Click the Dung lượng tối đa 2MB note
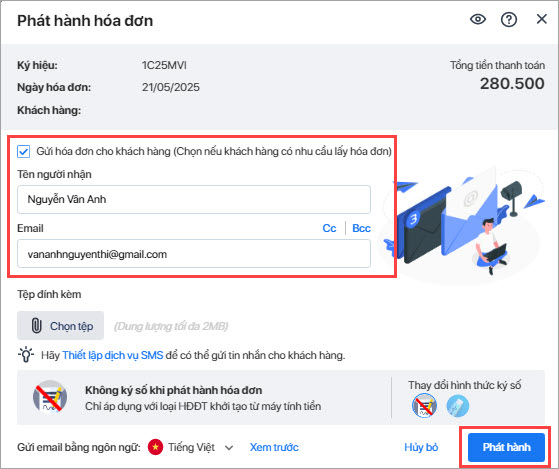 point(171,326)
